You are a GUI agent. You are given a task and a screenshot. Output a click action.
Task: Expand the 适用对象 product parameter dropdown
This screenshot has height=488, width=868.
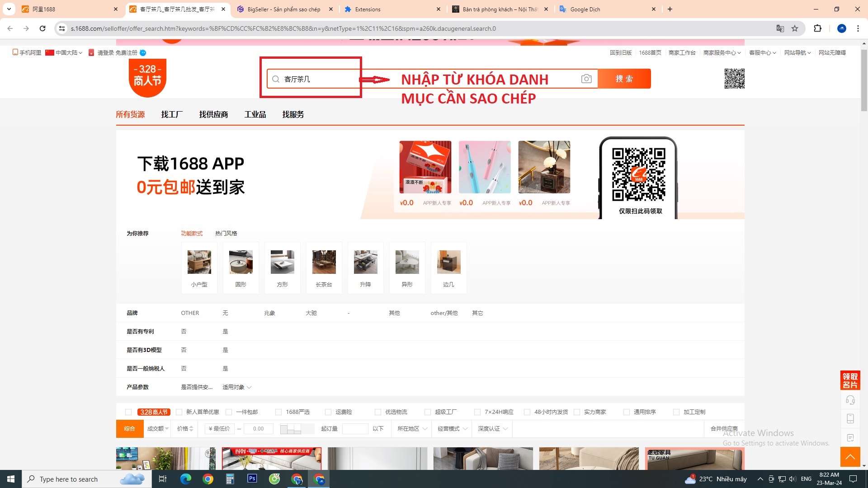[x=236, y=387]
